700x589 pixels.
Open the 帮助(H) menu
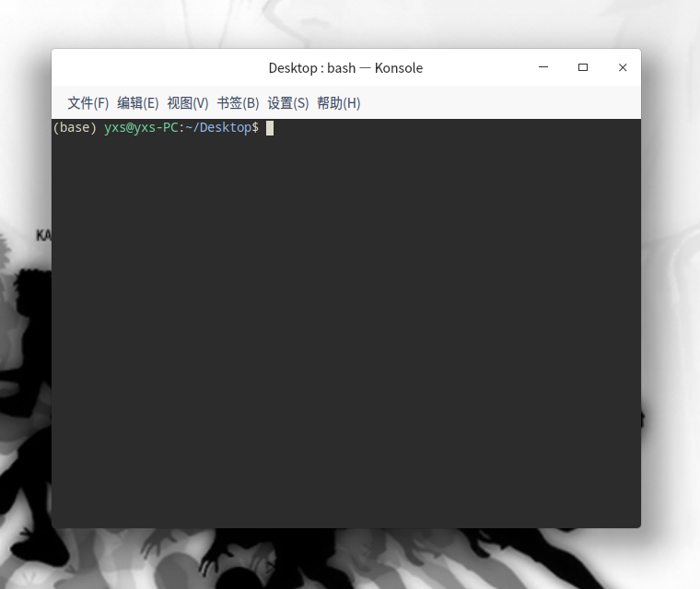point(338,103)
